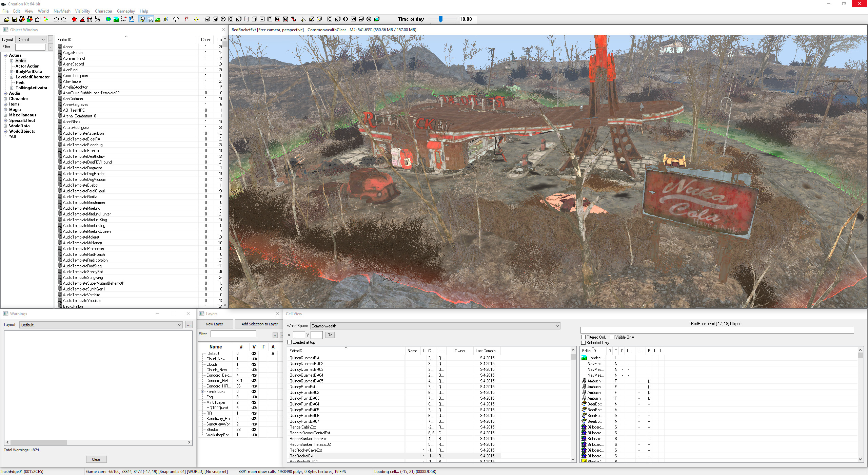Select the snap to grid toolbar icon

[x=74, y=19]
